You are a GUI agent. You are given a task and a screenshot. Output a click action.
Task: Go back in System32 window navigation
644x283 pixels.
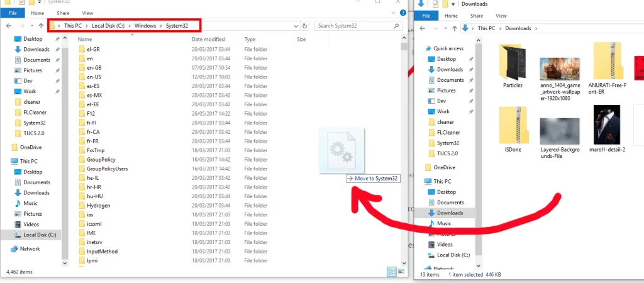pyautogui.click(x=9, y=26)
